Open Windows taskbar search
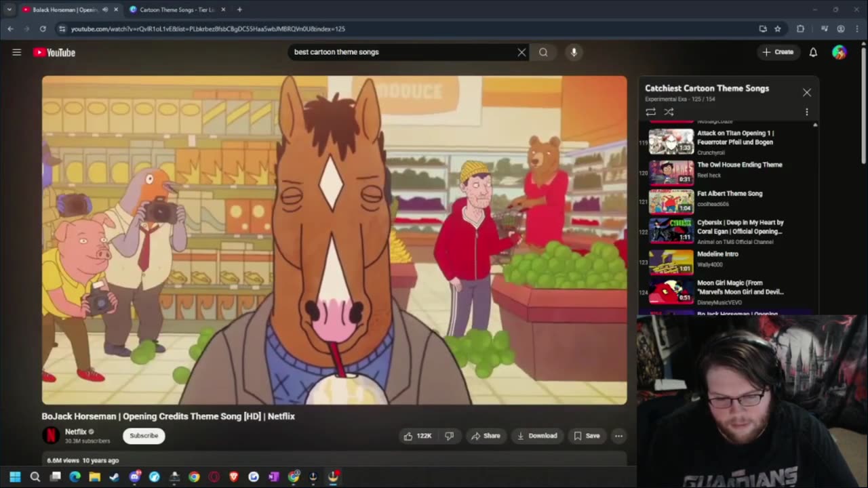 coord(35,477)
